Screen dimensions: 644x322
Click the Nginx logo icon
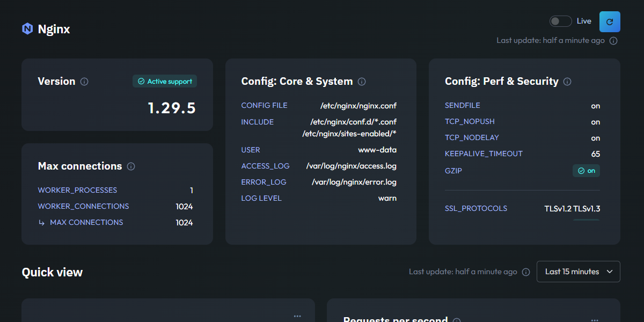pos(27,28)
